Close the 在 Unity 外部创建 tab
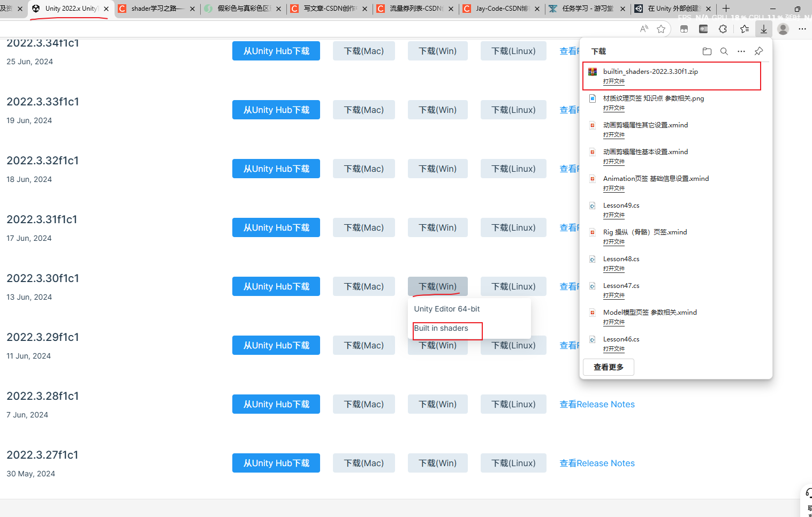The image size is (812, 517). click(x=708, y=9)
